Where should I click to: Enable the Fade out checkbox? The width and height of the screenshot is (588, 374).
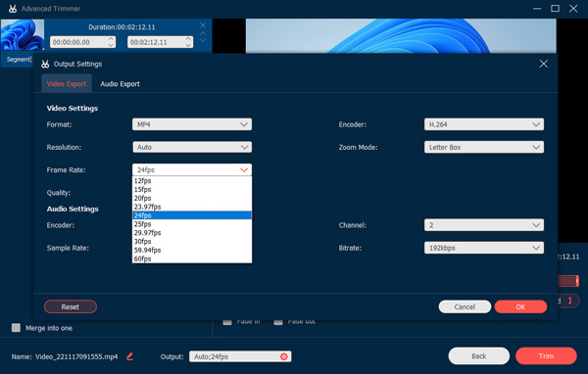[x=278, y=322]
